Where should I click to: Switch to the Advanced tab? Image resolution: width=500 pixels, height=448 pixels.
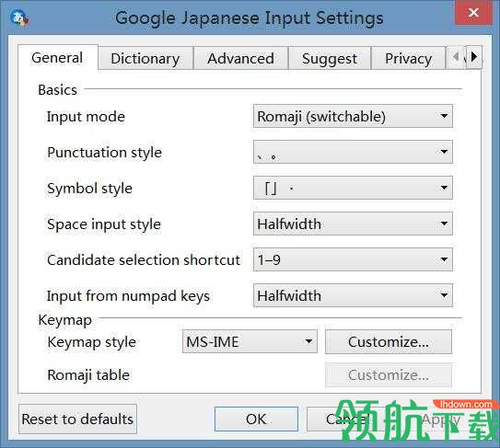(240, 59)
